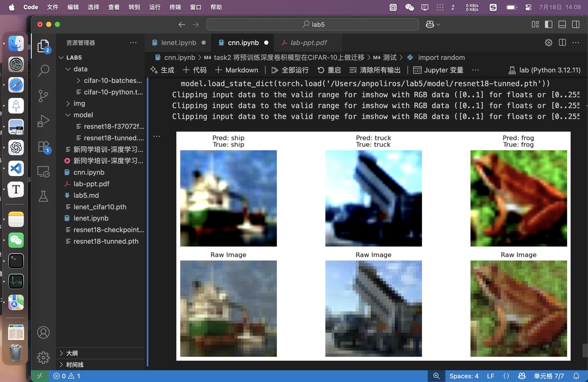Select the lab Python 3.12.11 kernel picker
588x382 pixels.
pos(545,70)
